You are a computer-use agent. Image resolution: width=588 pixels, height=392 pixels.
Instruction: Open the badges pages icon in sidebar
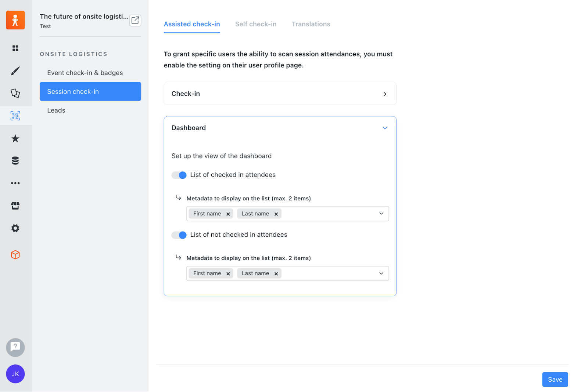pos(15,94)
